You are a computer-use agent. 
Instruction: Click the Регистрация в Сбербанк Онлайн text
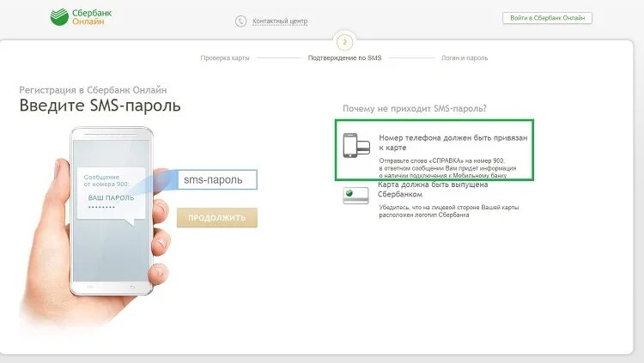93,90
